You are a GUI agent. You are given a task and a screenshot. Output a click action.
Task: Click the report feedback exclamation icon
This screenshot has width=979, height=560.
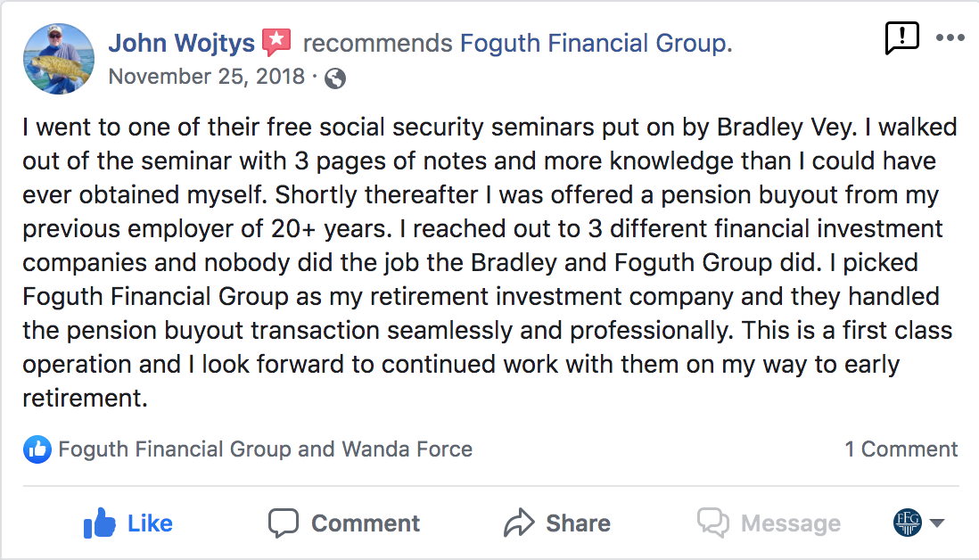(901, 38)
